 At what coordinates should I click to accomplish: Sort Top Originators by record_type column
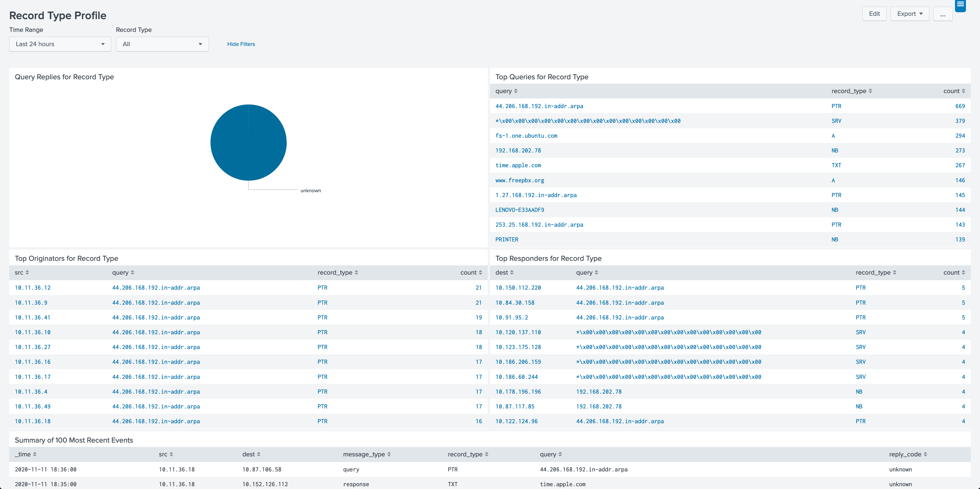pos(337,273)
